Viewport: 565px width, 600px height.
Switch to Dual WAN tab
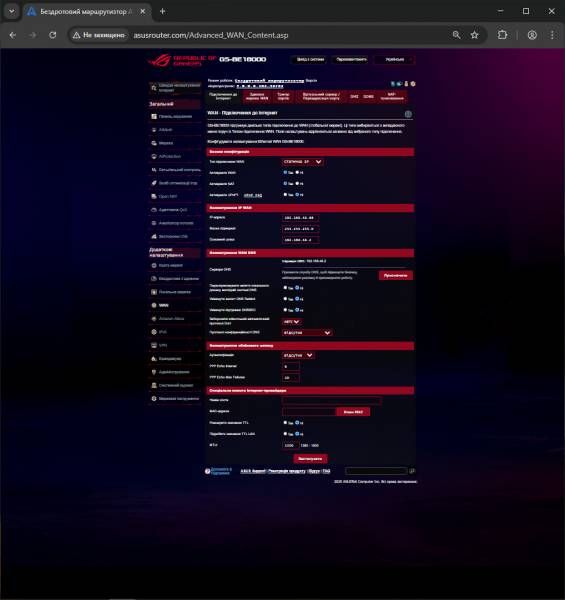257,96
